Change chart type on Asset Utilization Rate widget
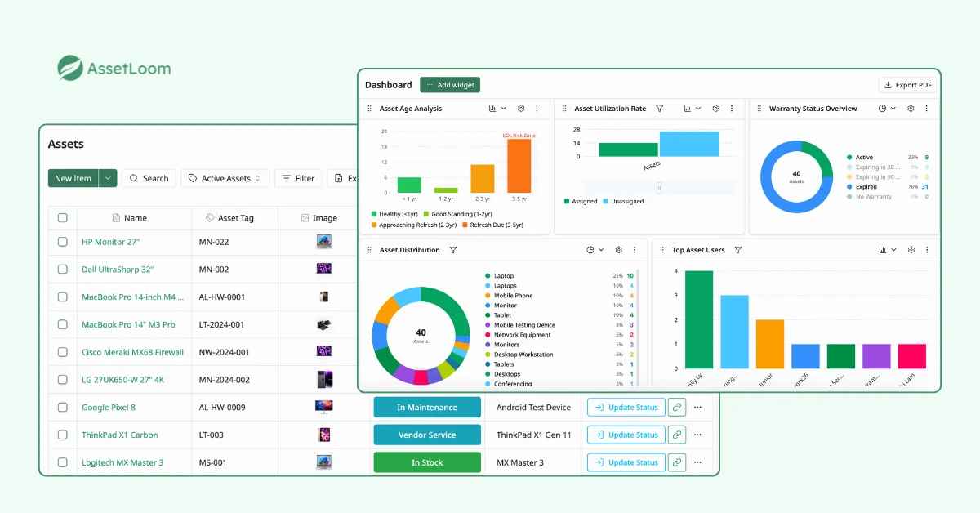The width and height of the screenshot is (980, 513). [692, 109]
